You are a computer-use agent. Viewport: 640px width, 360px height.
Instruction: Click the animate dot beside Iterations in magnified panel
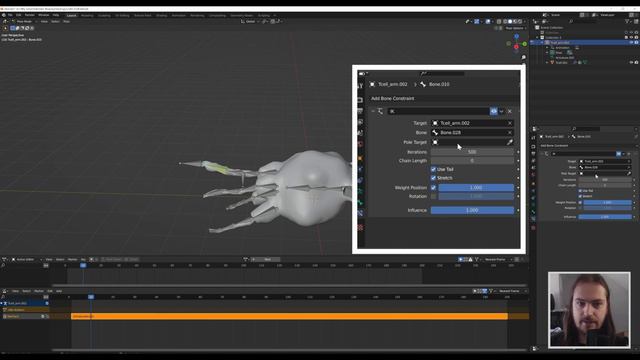518,152
